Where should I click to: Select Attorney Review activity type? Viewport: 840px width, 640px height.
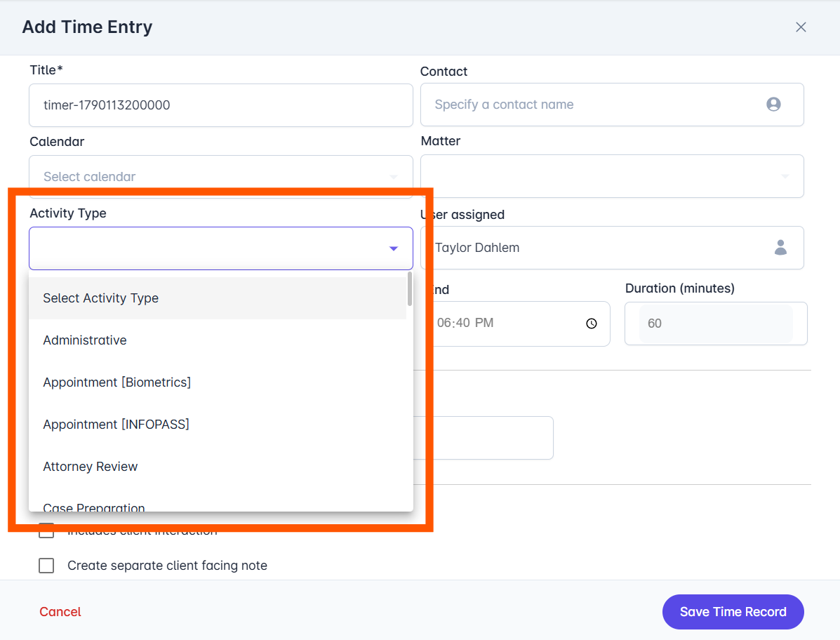(x=218, y=467)
